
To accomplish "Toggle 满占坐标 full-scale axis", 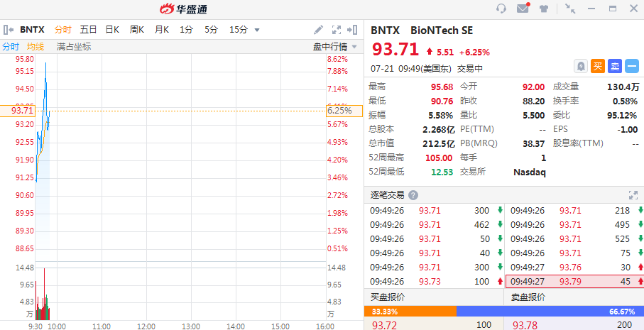I will coord(74,47).
